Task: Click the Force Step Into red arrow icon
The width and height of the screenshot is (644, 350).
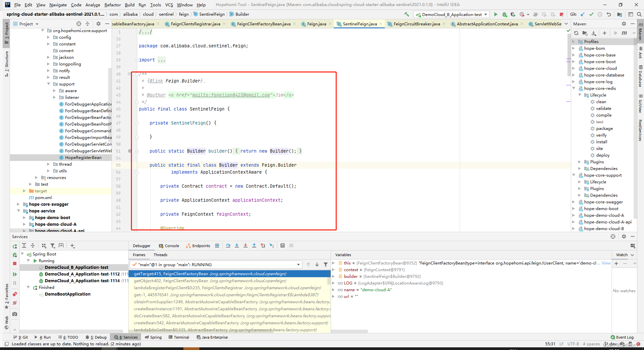Action: pos(246,245)
